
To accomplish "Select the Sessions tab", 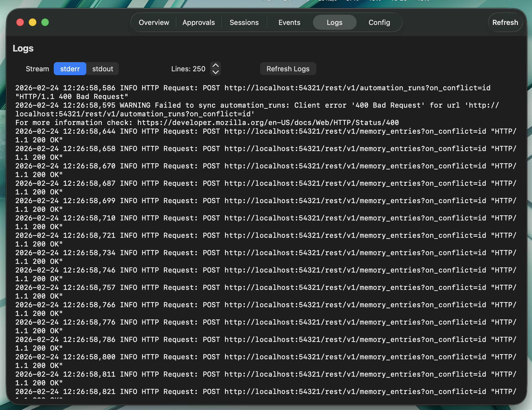I will (x=244, y=22).
